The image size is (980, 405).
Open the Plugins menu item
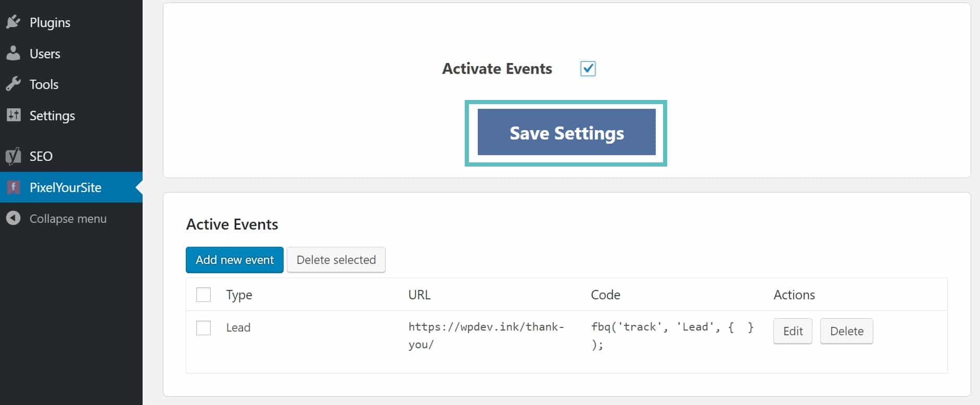tap(50, 22)
